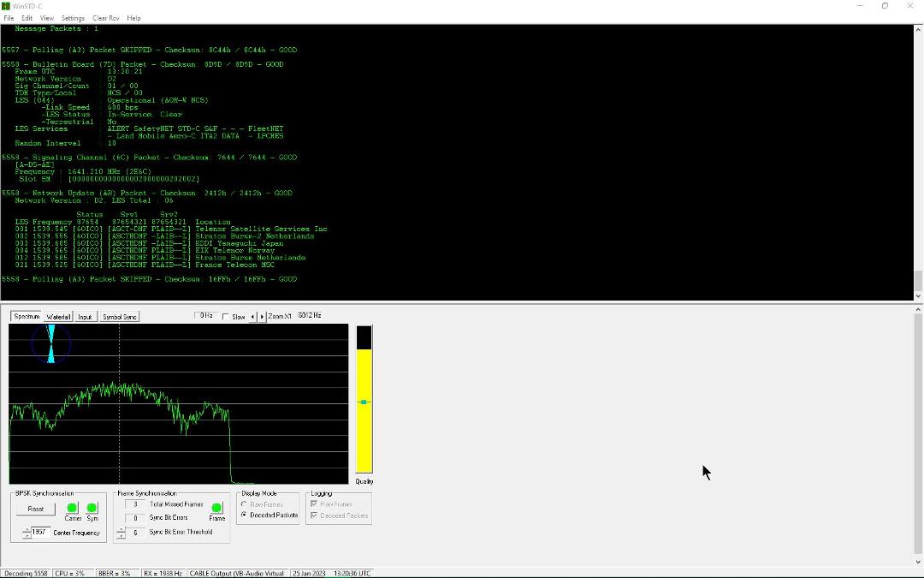Viewport: 924px width, 578px height.
Task: Click the Sync Bit Errors value 0
Action: click(x=135, y=518)
